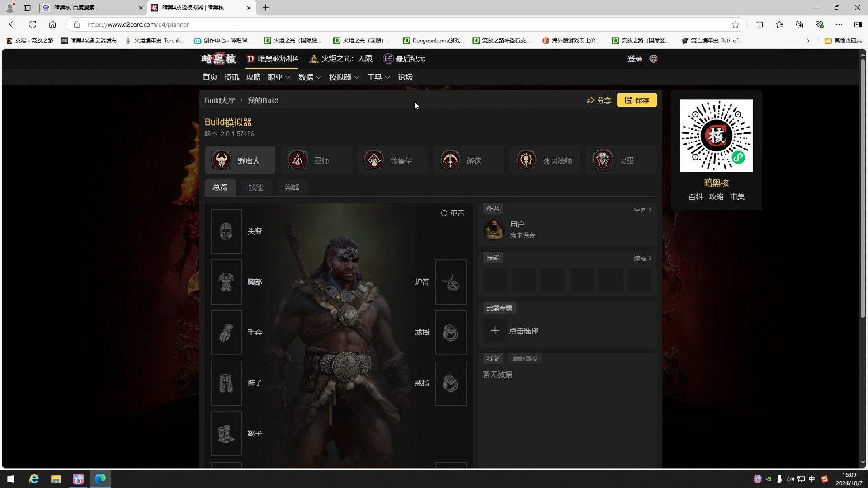Select the 德鲁伊 (Druid) class icon

374,160
